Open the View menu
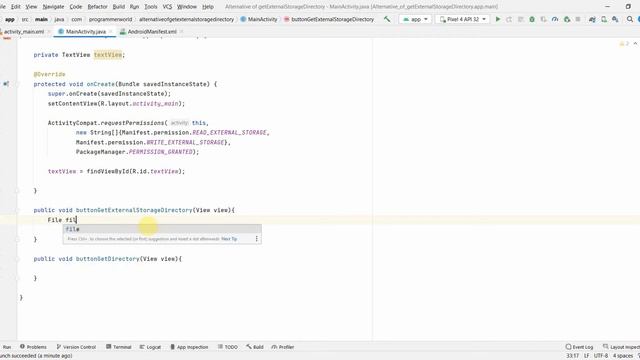640x360 pixels. point(31,7)
